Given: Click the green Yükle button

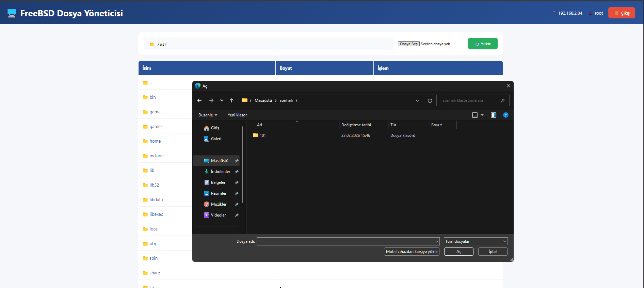Looking at the screenshot, I should coord(483,44).
